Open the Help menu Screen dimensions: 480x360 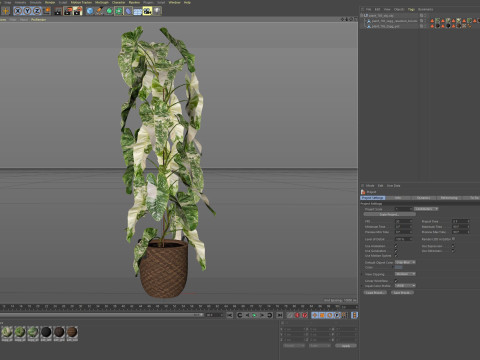(x=187, y=2)
